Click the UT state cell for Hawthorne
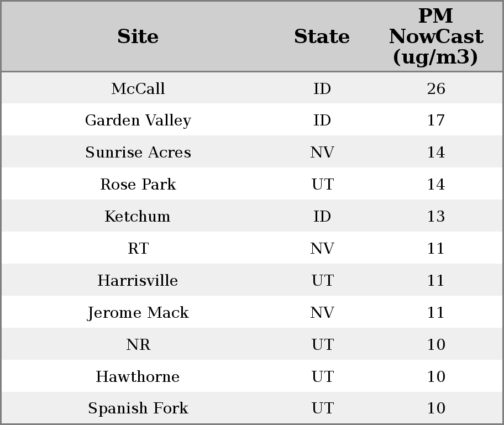 (x=322, y=377)
